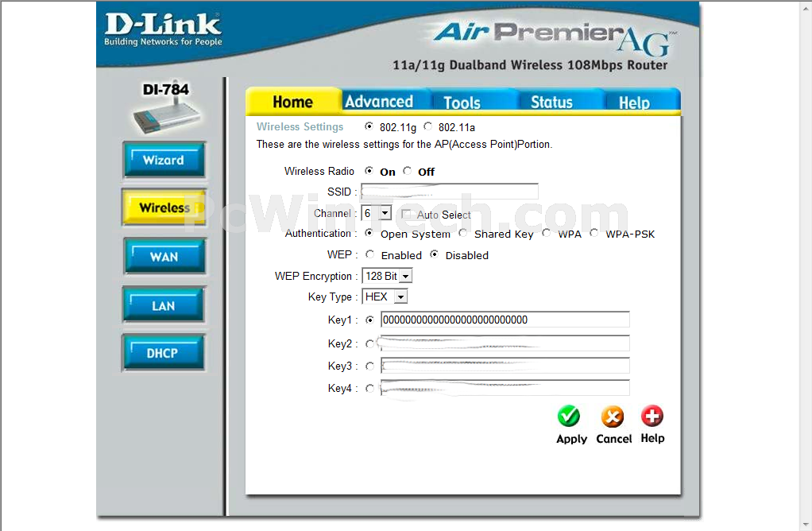Click into the Key2 input field
812x531 pixels.
point(505,343)
